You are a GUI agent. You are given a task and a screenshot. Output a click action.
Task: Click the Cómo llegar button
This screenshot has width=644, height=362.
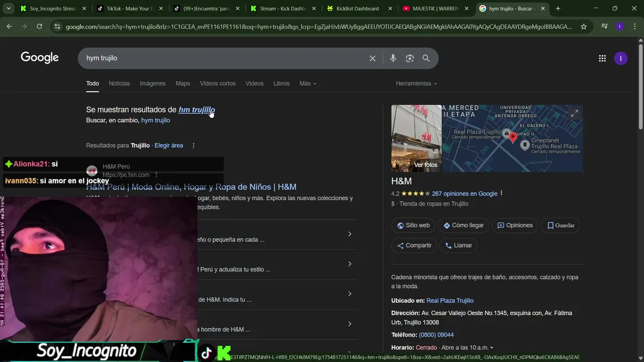[463, 225]
